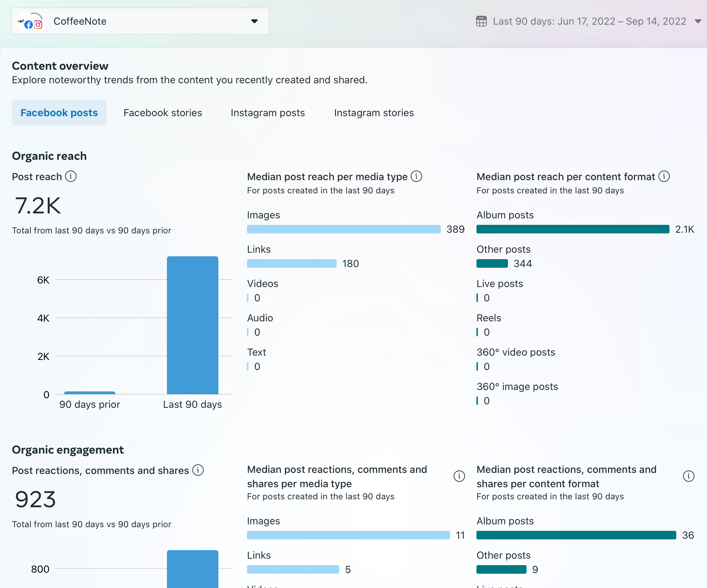This screenshot has height=588, width=707.
Task: Click the Organic engagement heading
Action: 68,450
